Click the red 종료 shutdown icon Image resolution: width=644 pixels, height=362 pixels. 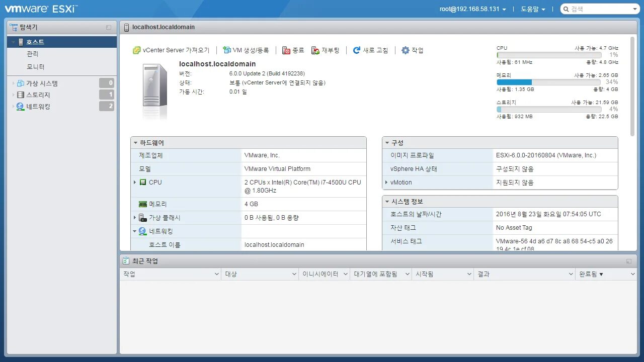tap(286, 50)
